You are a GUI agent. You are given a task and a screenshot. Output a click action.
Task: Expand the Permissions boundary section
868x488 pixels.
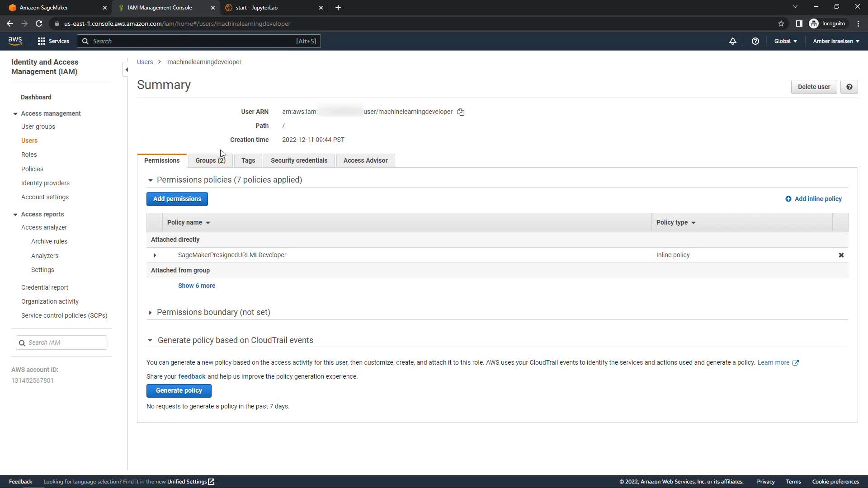coord(151,313)
